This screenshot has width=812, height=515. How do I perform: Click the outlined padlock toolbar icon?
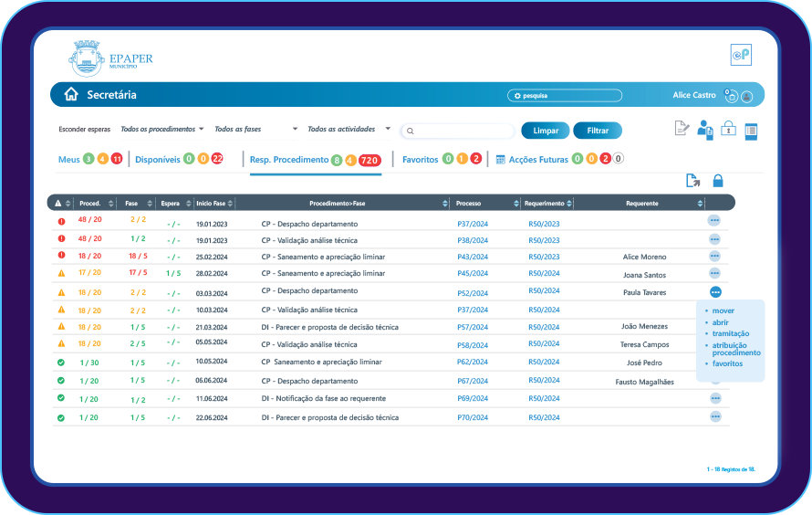point(728,129)
